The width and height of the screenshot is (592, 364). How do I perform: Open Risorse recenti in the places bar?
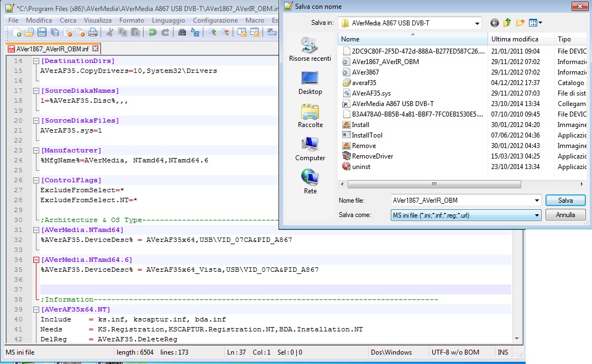(x=310, y=49)
